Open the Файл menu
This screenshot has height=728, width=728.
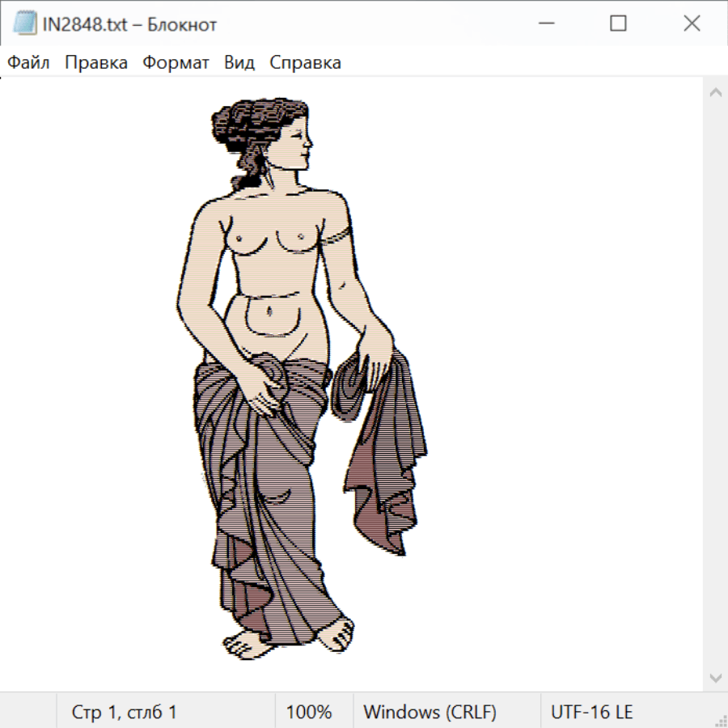tap(28, 63)
